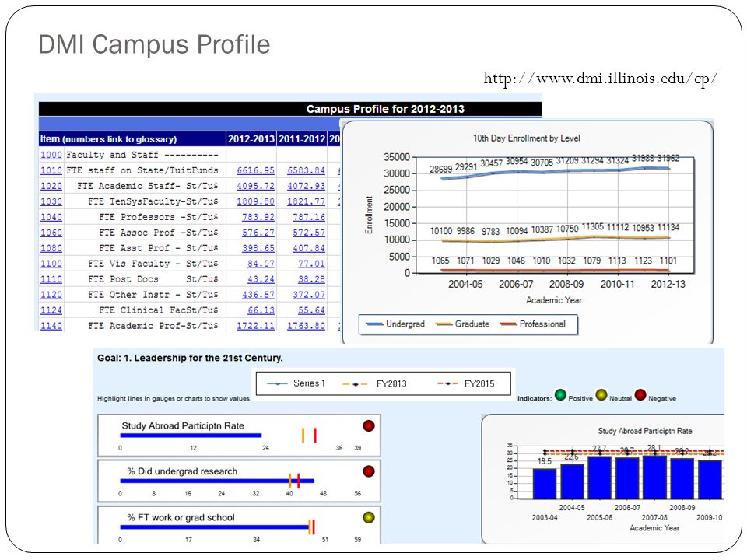Click Goal: 1. Leadership for the 21st Century heading

tap(190, 358)
